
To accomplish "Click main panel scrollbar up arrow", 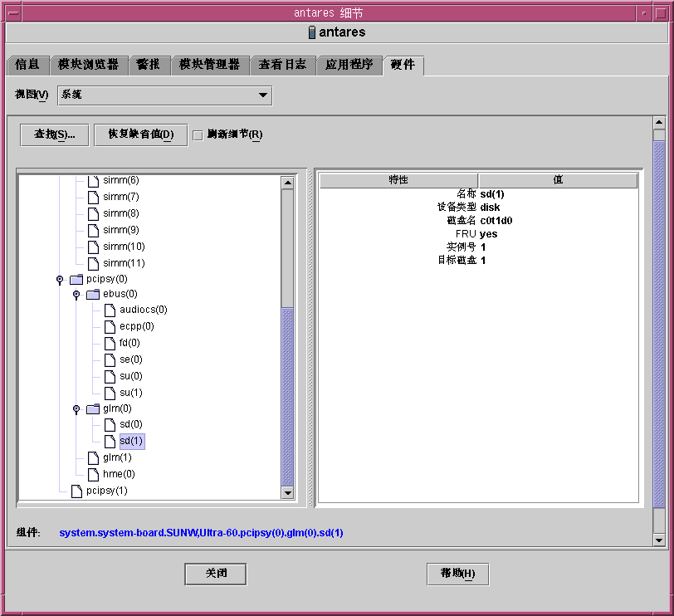I will pyautogui.click(x=659, y=123).
